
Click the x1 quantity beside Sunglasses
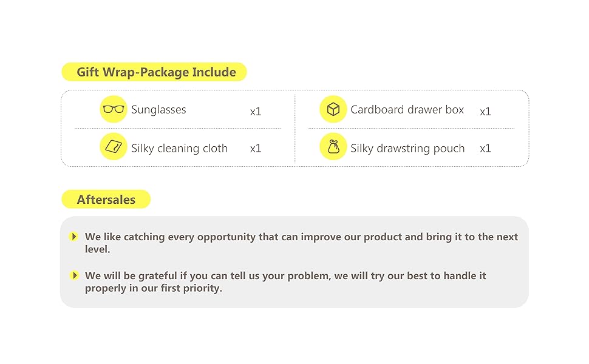pos(256,112)
